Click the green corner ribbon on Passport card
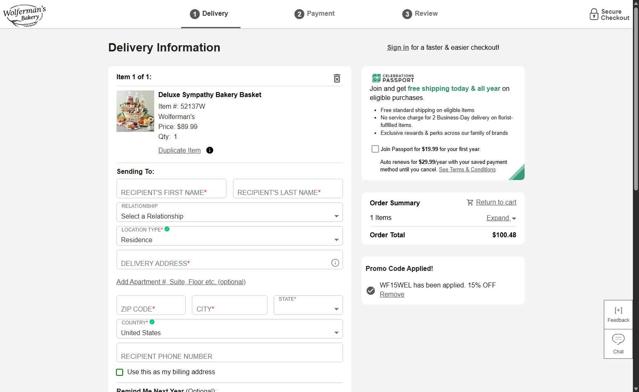639x392 pixels. [518, 173]
